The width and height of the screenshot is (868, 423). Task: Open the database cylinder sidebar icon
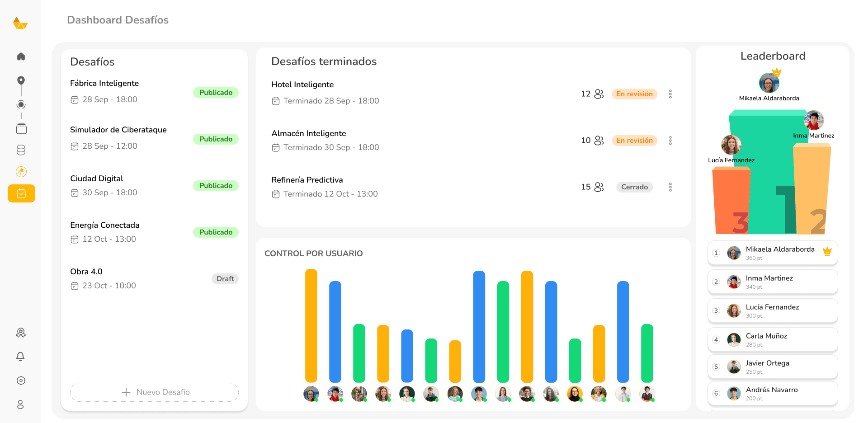(x=21, y=150)
